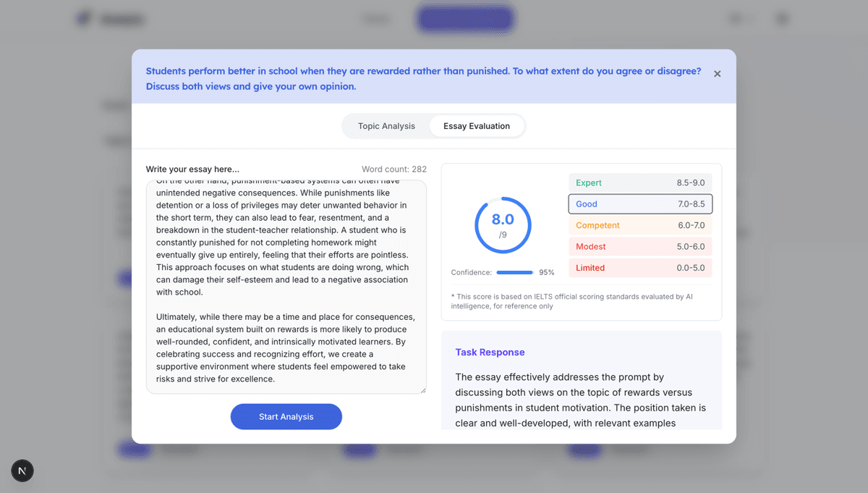Close the essay evaluation modal
Image resolution: width=868 pixels, height=493 pixels.
point(717,74)
